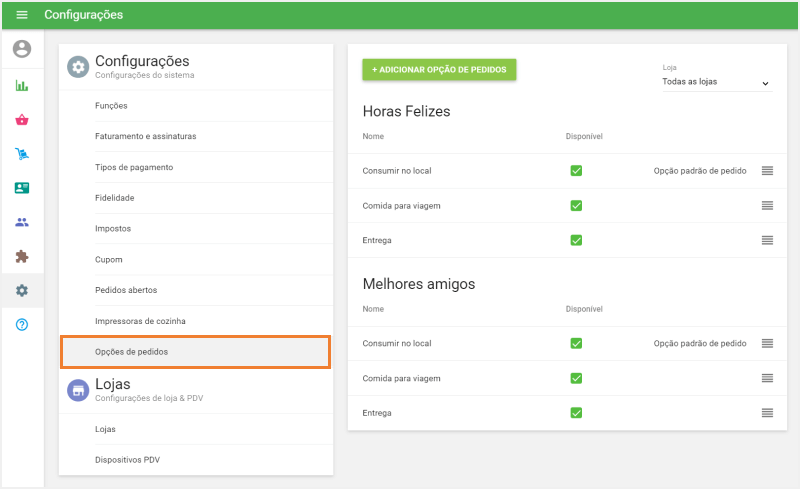The height and width of the screenshot is (489, 800).
Task: Click drag handle for Entrega in Horas Felizes
Action: 767,240
